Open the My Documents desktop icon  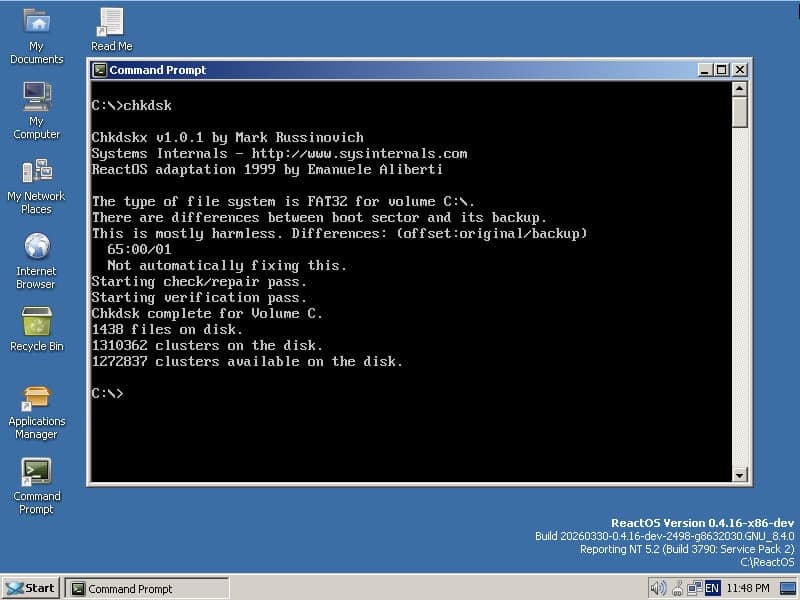point(37,36)
